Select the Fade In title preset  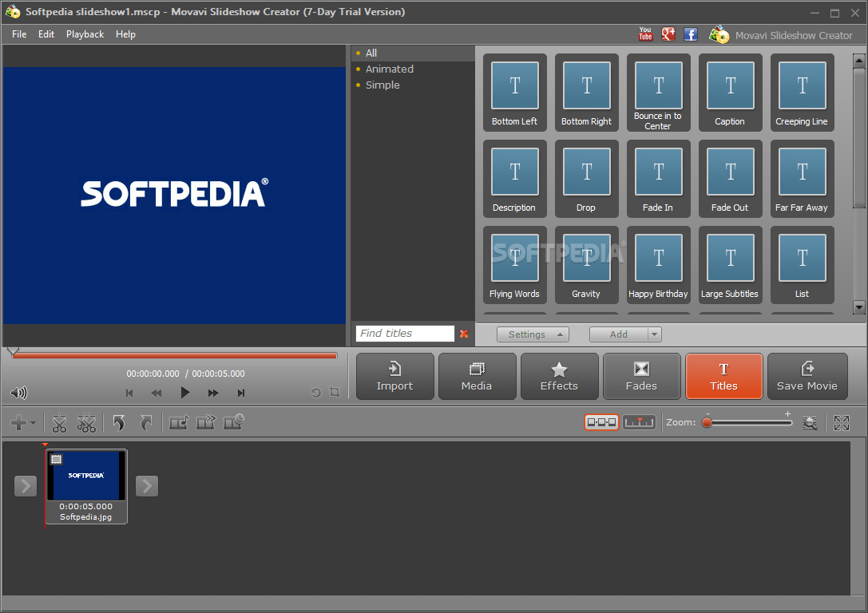coord(659,179)
